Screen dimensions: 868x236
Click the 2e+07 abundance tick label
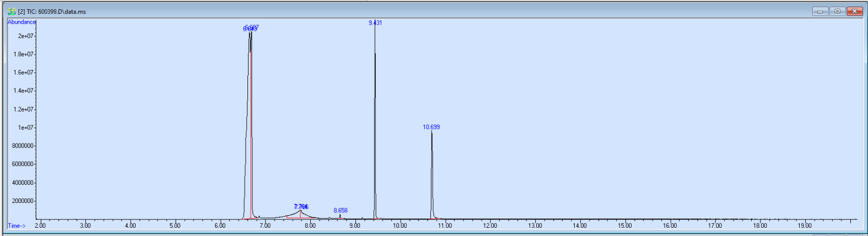click(x=25, y=36)
